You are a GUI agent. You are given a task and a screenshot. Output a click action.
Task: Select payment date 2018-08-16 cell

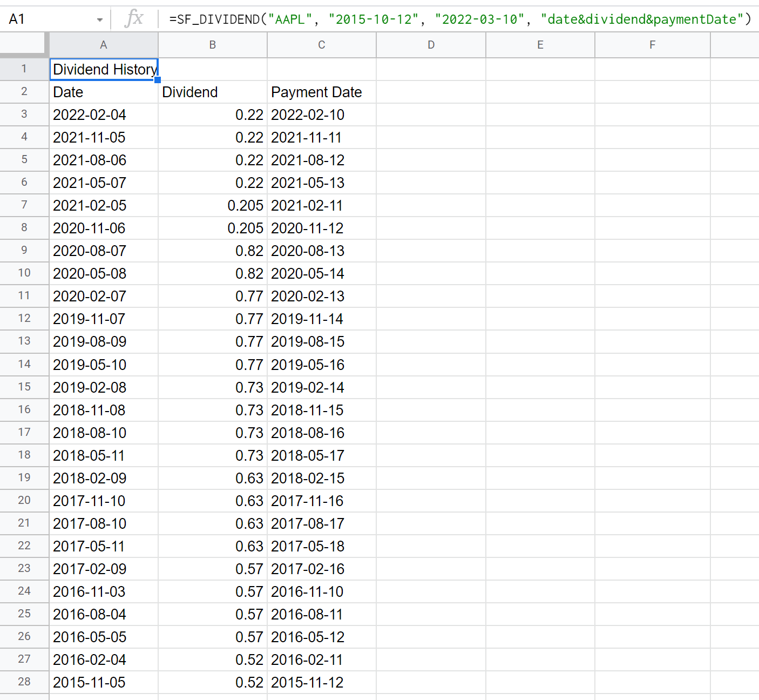[322, 433]
